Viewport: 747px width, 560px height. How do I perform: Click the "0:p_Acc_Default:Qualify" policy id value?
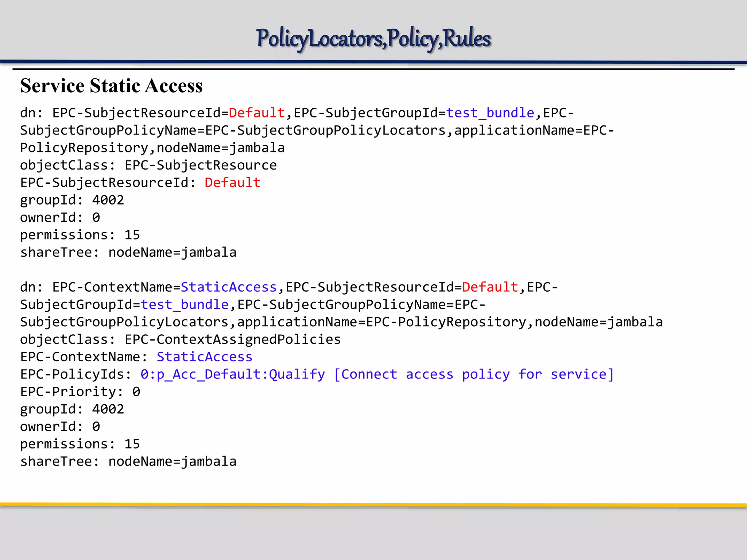(233, 374)
